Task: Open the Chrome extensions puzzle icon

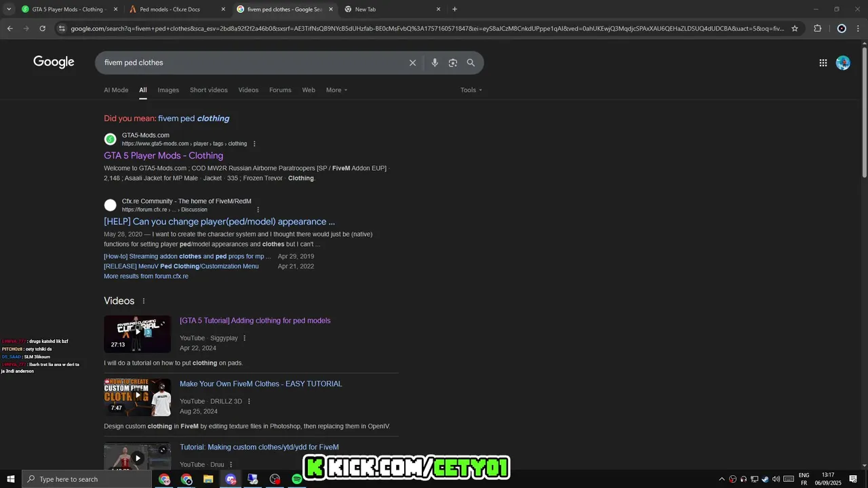Action: [x=817, y=28]
